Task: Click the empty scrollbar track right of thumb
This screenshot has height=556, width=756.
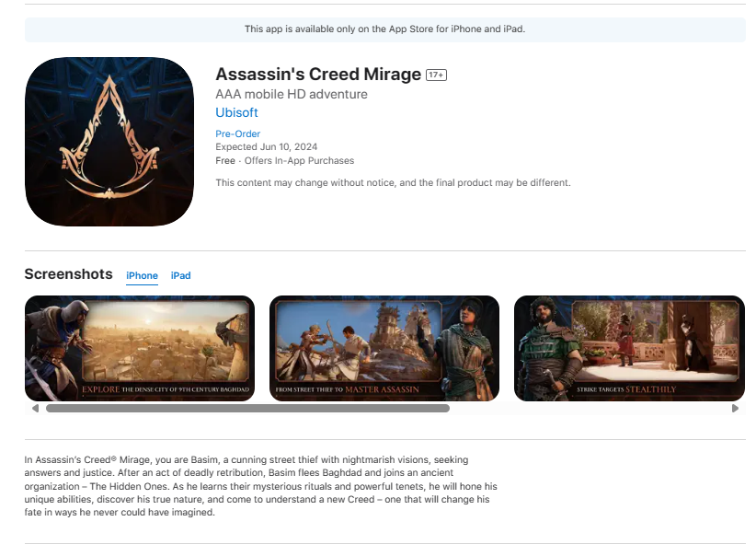Action: [x=590, y=409]
